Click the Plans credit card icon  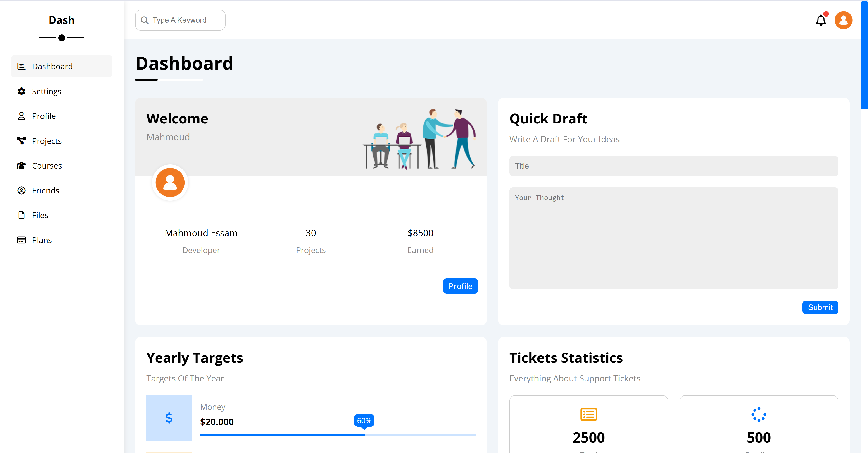click(x=21, y=240)
